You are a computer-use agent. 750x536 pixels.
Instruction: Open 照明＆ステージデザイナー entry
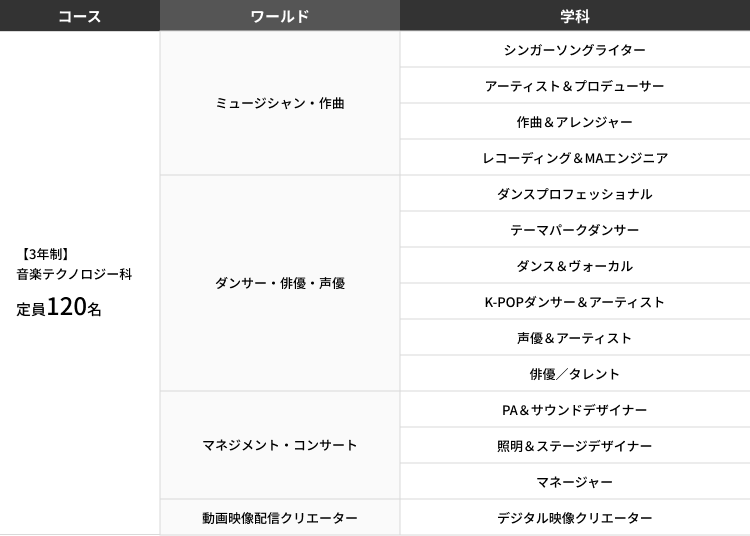pyautogui.click(x=574, y=446)
